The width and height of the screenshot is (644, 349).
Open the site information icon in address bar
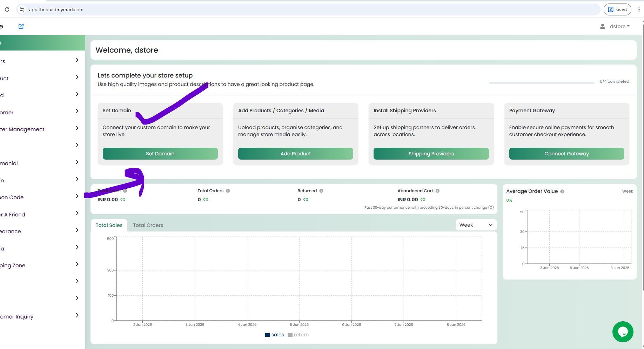coord(22,9)
